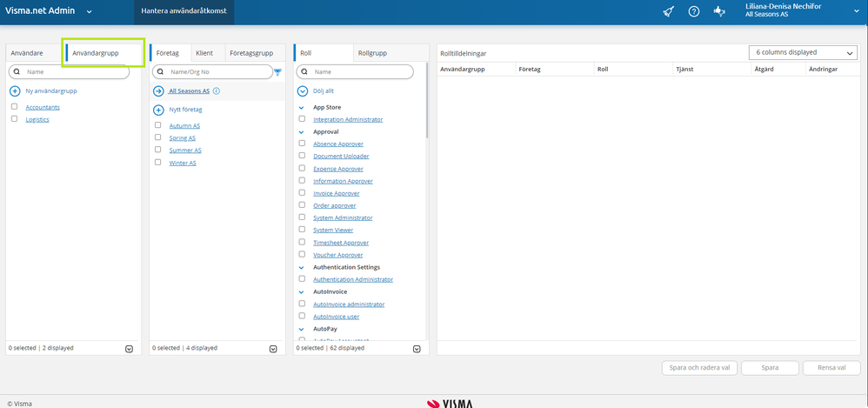Click the Rensa val button

pyautogui.click(x=831, y=368)
